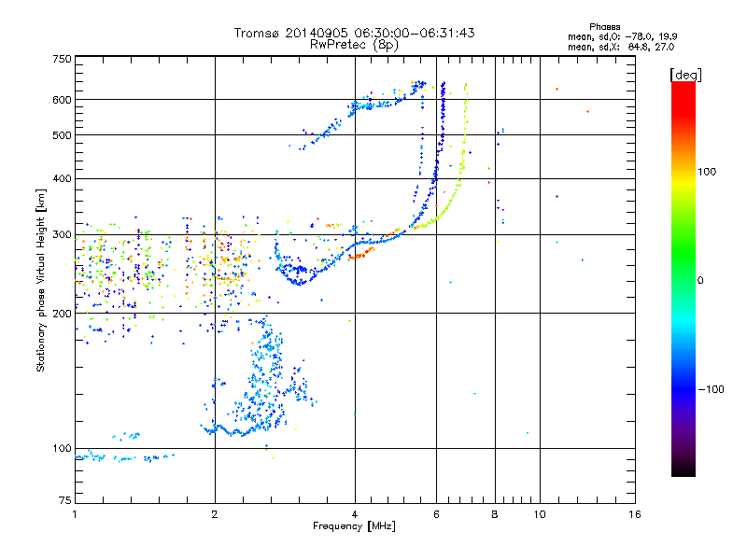Click the dark blue vertical O-mode trace past 6 MHz
The height and width of the screenshot is (560, 747).
[x=443, y=114]
